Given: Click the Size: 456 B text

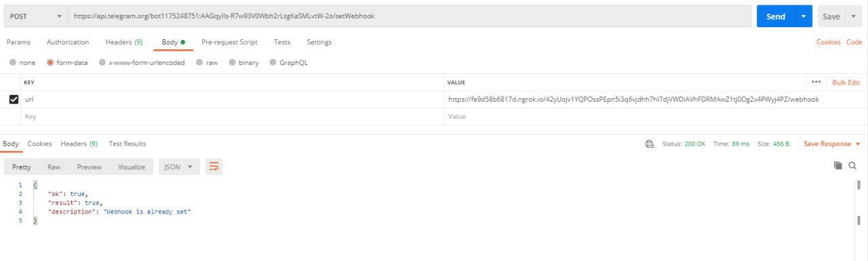Looking at the screenshot, I should 773,144.
